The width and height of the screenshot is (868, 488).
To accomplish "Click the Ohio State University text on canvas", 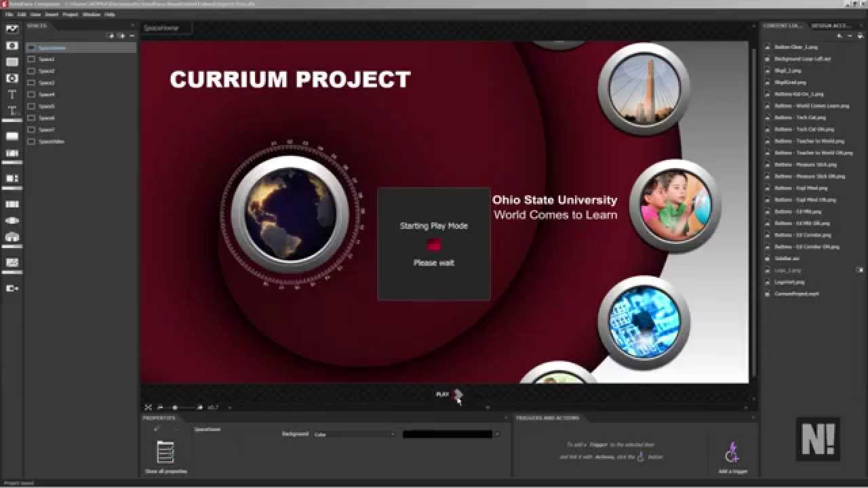I will (555, 200).
